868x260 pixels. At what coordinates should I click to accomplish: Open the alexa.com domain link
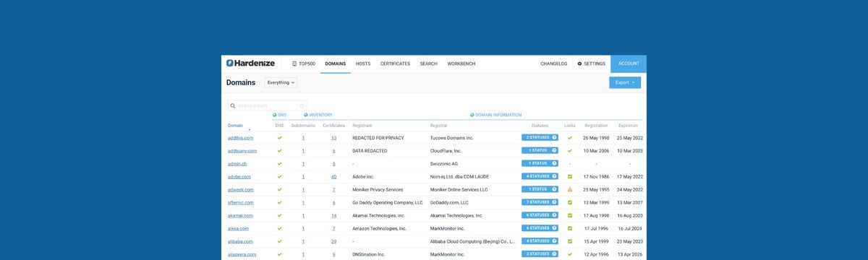coord(238,228)
